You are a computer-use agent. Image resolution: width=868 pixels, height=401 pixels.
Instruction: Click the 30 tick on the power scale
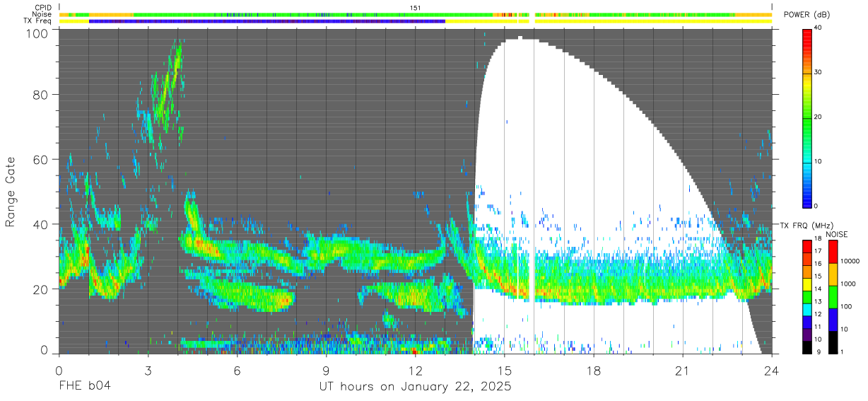point(819,73)
